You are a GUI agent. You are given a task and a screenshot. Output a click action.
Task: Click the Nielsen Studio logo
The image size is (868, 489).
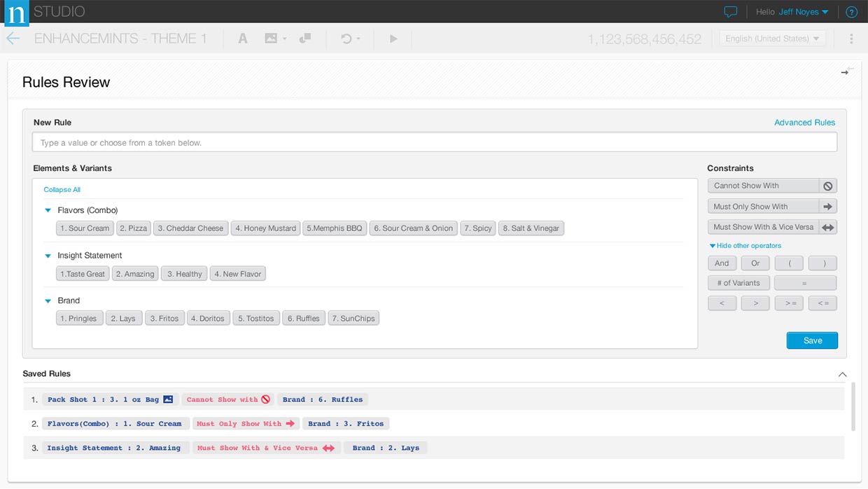[x=16, y=13]
